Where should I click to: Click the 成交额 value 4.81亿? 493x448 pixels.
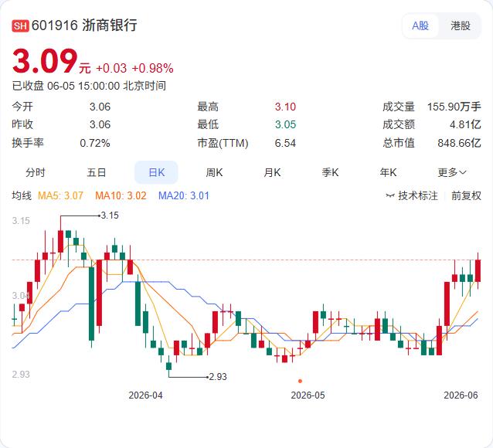465,124
